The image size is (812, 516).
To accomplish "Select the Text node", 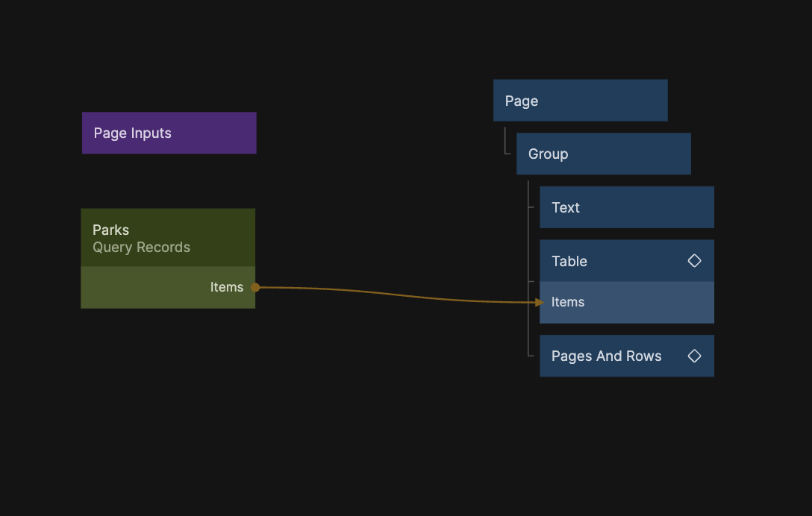I will click(626, 207).
